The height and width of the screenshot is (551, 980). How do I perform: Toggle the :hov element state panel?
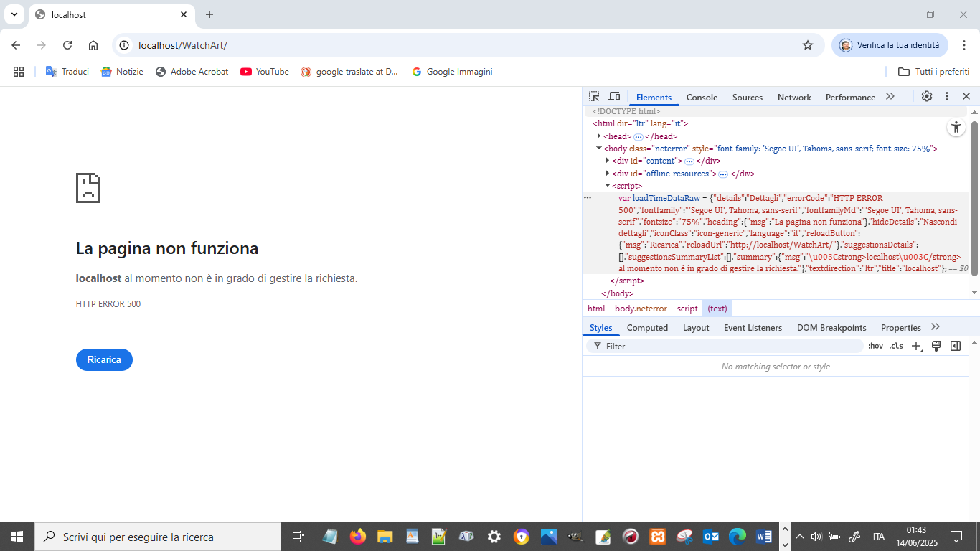click(875, 346)
